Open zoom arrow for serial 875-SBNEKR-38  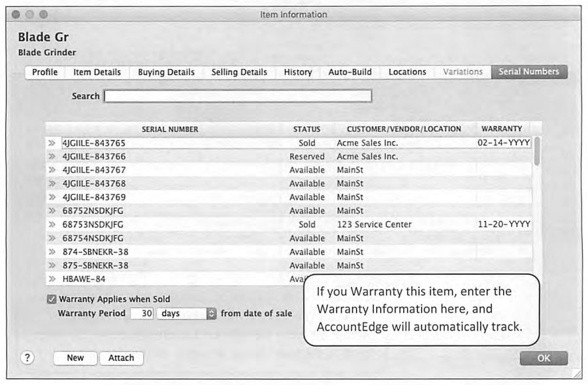[52, 265]
